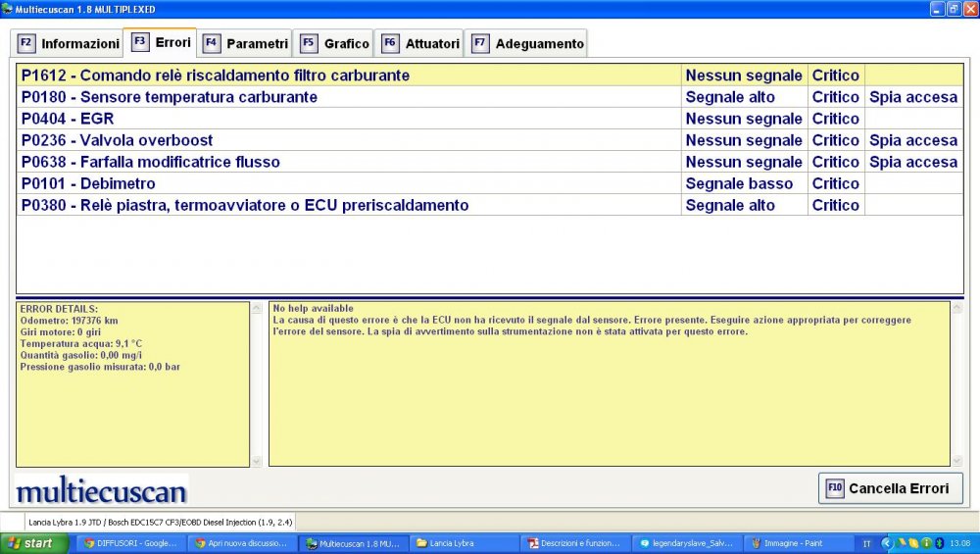The image size is (980, 554).
Task: Select the P0404 EGR error row
Action: 69,119
